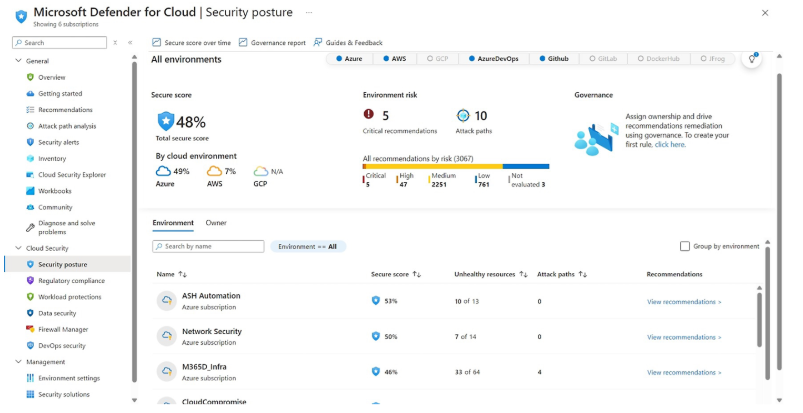Toggle the DockerHub environment filter
Image resolution: width=803 pixels, height=413 pixels.
coord(658,59)
